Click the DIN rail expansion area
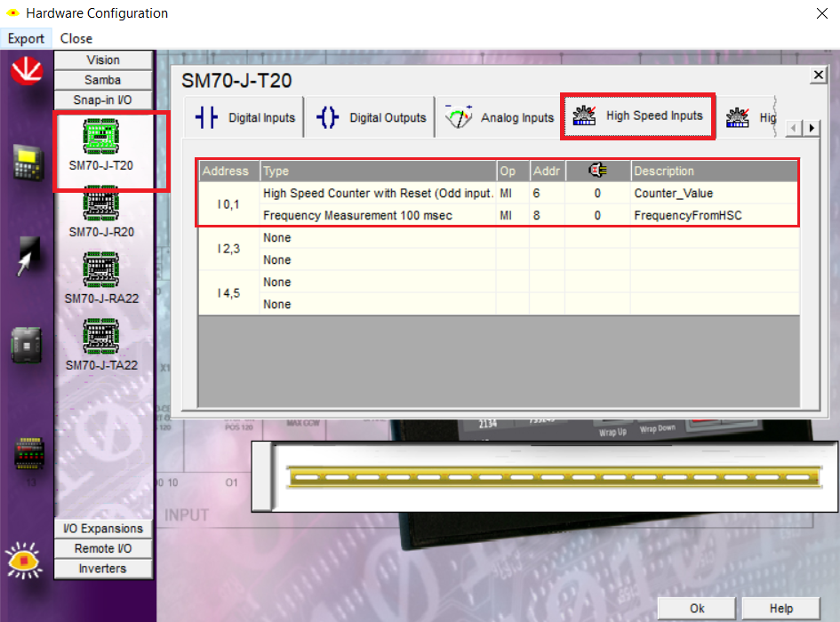840x622 pixels. point(554,476)
